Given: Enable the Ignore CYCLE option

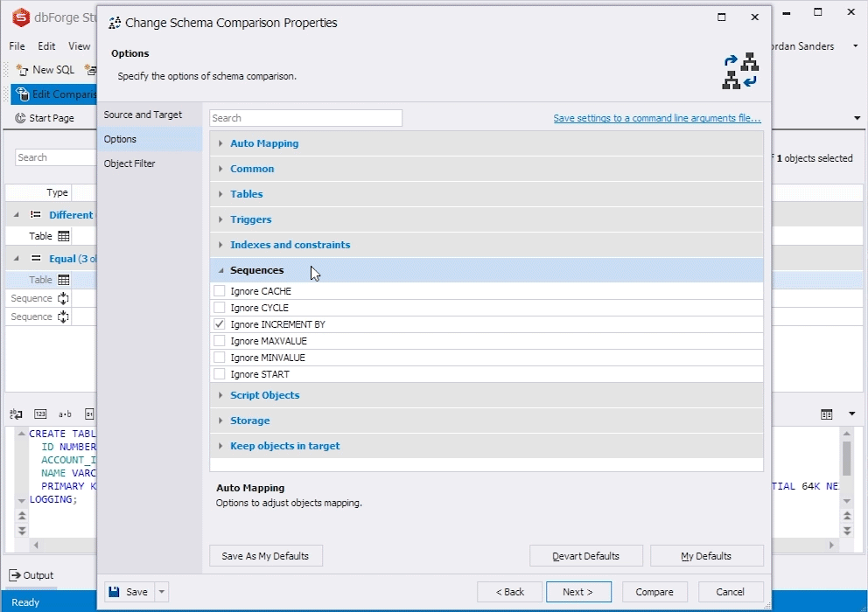Looking at the screenshot, I should click(x=220, y=308).
